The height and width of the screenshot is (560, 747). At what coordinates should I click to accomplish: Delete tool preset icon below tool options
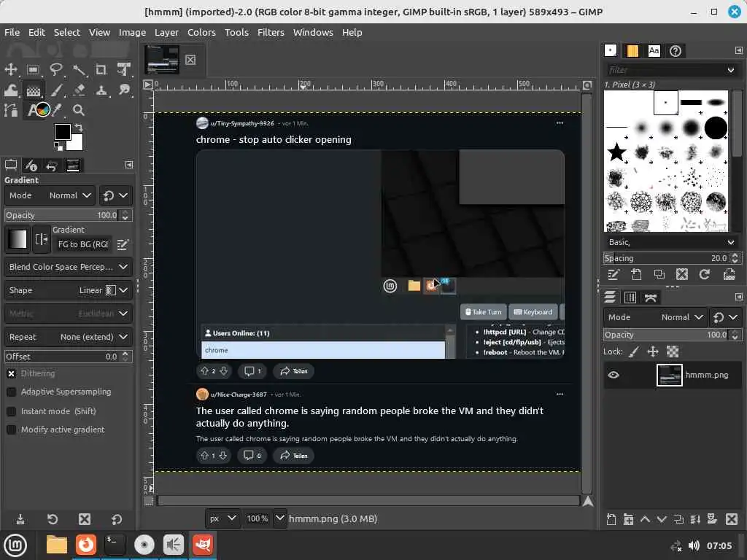click(x=85, y=519)
